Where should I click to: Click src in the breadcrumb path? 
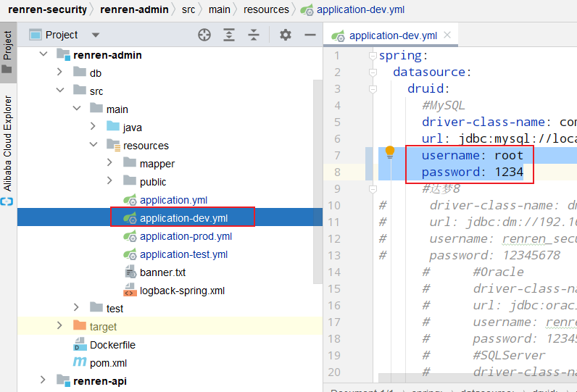[x=188, y=9]
